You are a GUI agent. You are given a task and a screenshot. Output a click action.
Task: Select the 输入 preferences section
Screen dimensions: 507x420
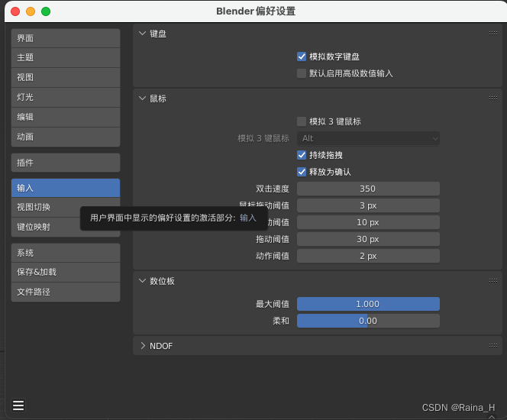(66, 188)
